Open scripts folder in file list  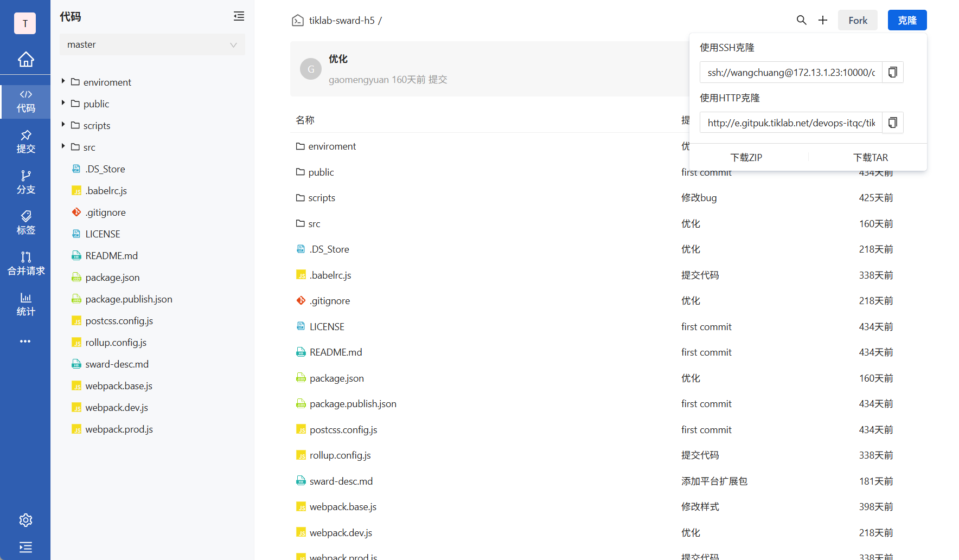(x=322, y=197)
